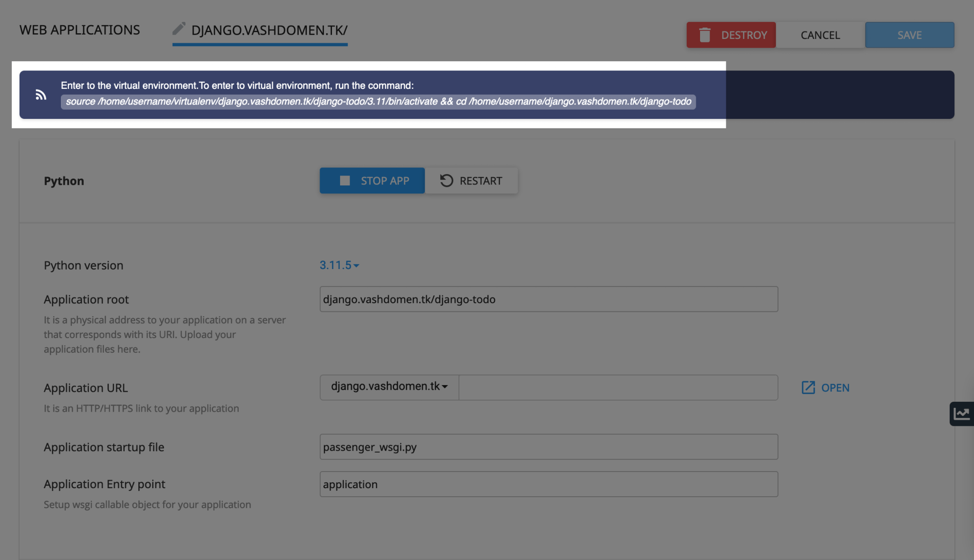This screenshot has width=974, height=560.
Task: Select the DJANGO.VASHDOMEN.TK/ tab
Action: point(269,30)
